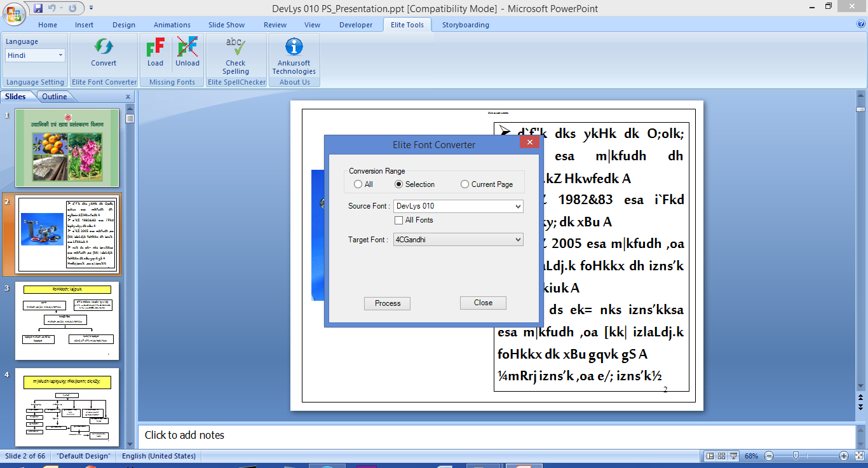Select slide 1 thumbnail
Screen dimensions: 868x468
click(x=67, y=148)
